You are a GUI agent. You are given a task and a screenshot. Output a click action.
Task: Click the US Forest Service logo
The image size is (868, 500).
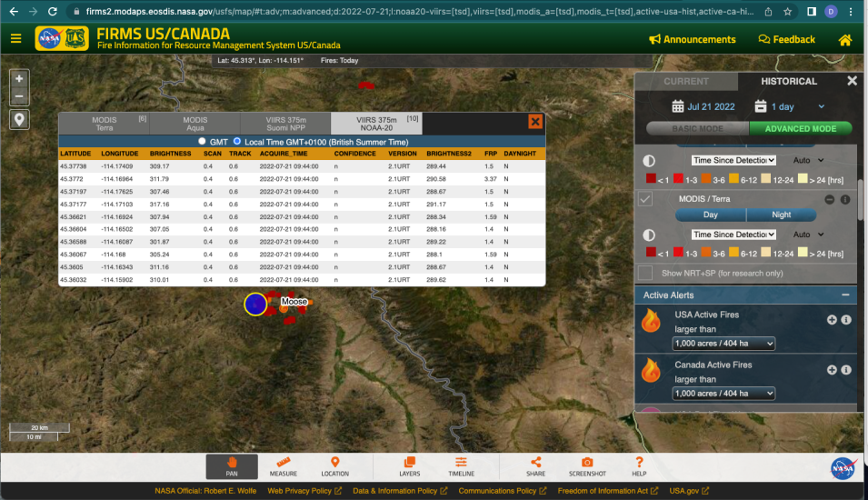(x=75, y=39)
